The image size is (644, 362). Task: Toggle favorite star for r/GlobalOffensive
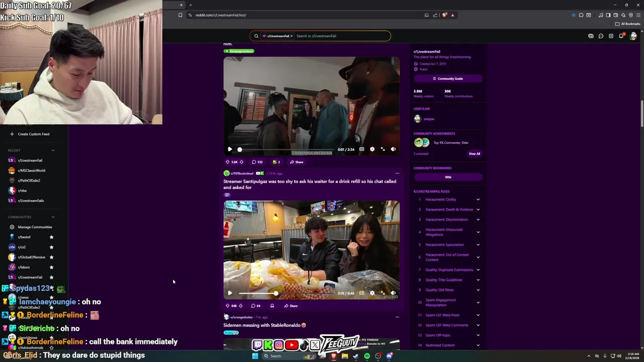click(51, 257)
